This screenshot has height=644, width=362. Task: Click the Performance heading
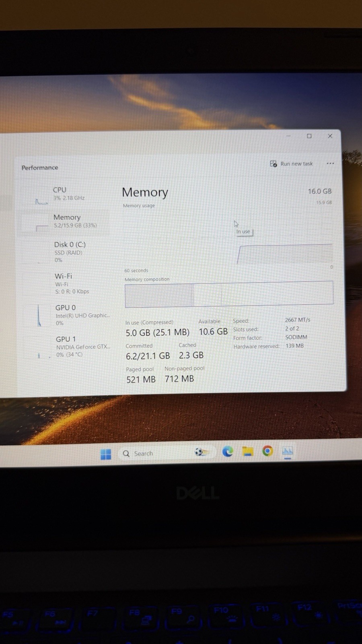[x=40, y=167]
